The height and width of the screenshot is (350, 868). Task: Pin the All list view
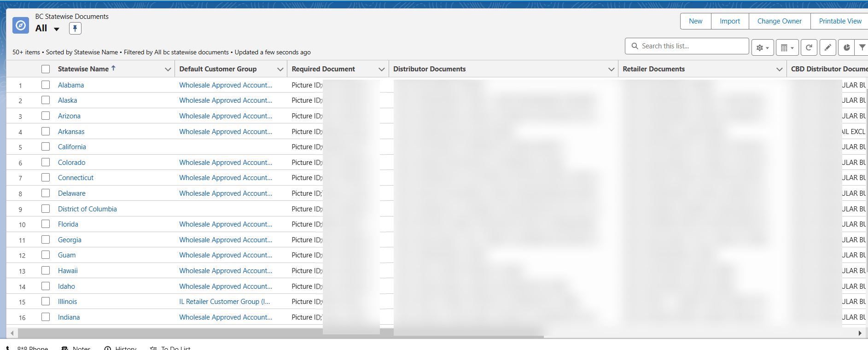75,29
